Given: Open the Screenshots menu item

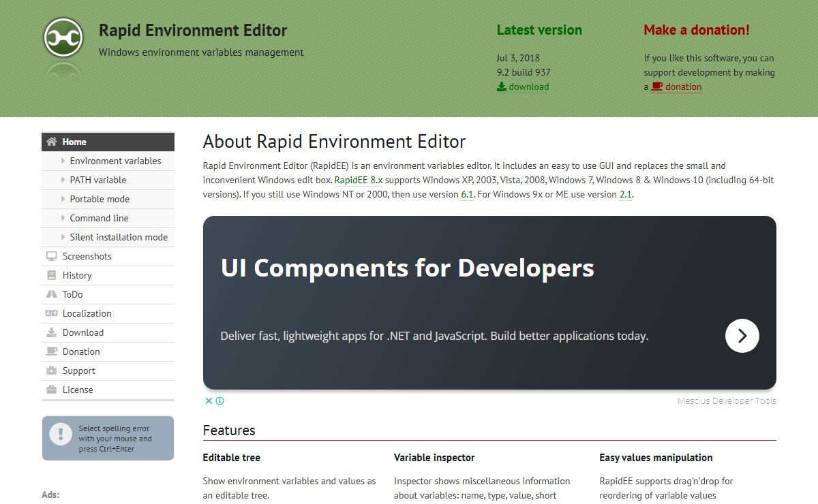Looking at the screenshot, I should click(108, 256).
